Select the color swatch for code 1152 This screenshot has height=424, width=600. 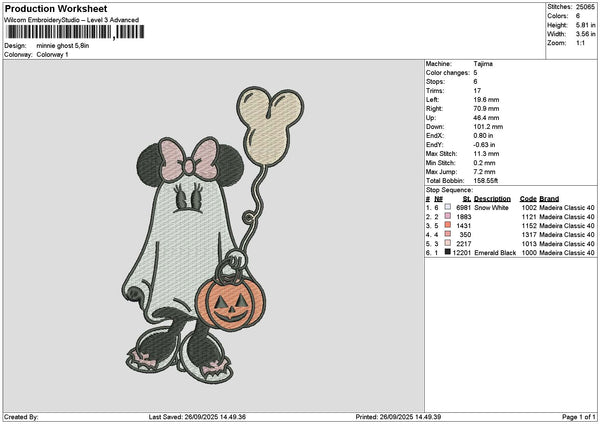point(448,226)
